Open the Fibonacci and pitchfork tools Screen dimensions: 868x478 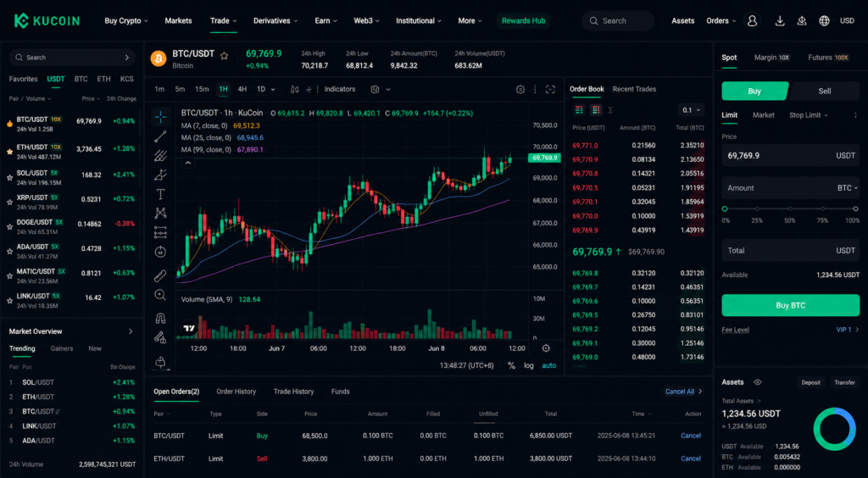click(x=160, y=155)
